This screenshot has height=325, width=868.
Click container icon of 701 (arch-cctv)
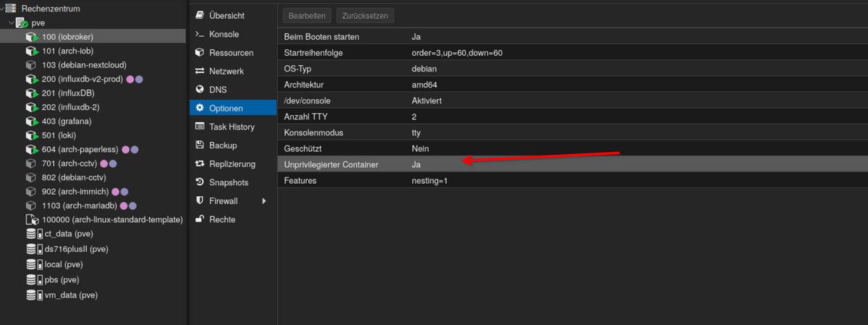click(x=32, y=164)
